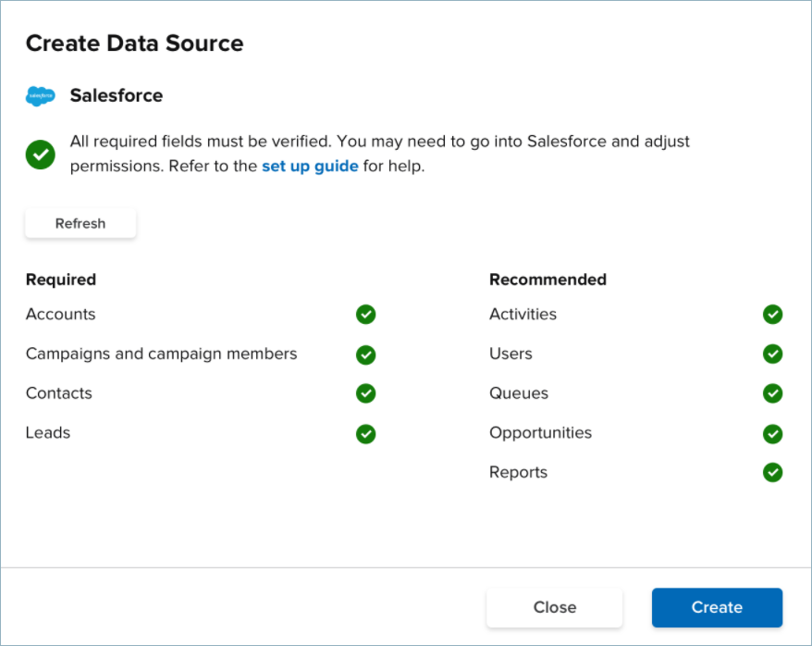812x646 pixels.
Task: Click the Refresh button
Action: [80, 223]
